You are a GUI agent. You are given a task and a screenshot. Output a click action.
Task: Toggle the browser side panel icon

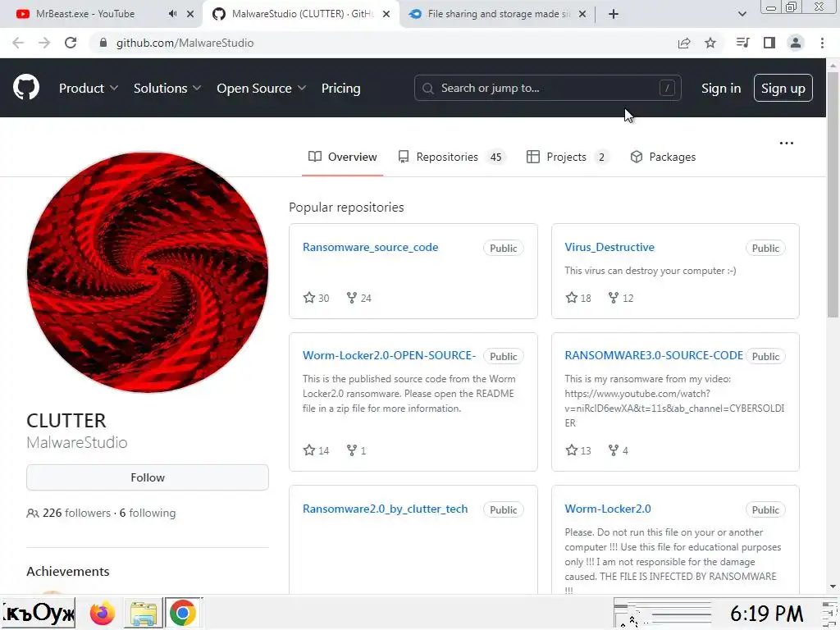(769, 43)
